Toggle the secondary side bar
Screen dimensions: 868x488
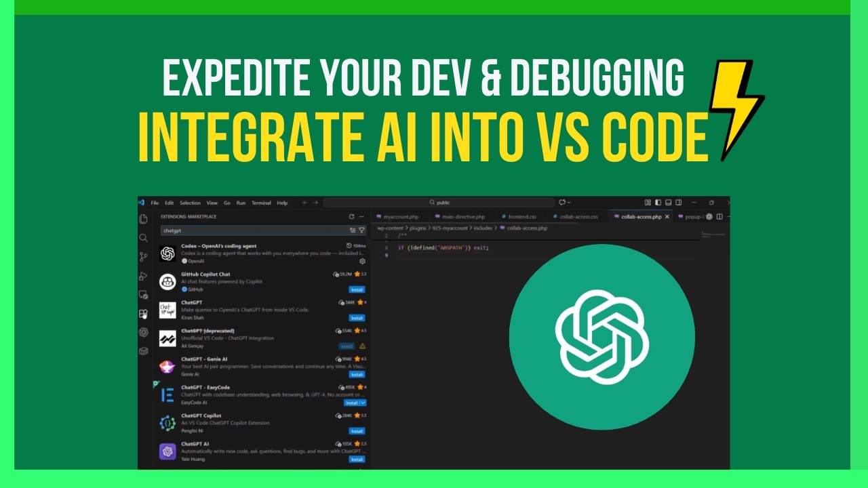pyautogui.click(x=679, y=203)
